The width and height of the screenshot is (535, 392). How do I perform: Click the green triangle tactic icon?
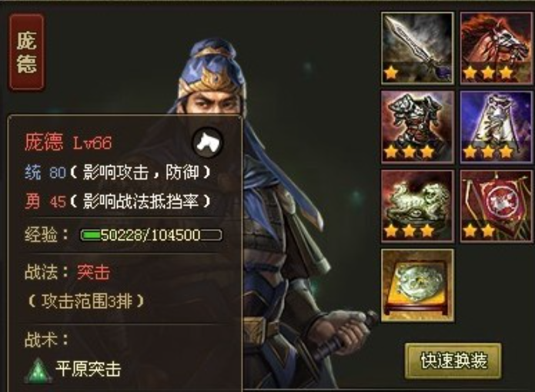point(38,370)
